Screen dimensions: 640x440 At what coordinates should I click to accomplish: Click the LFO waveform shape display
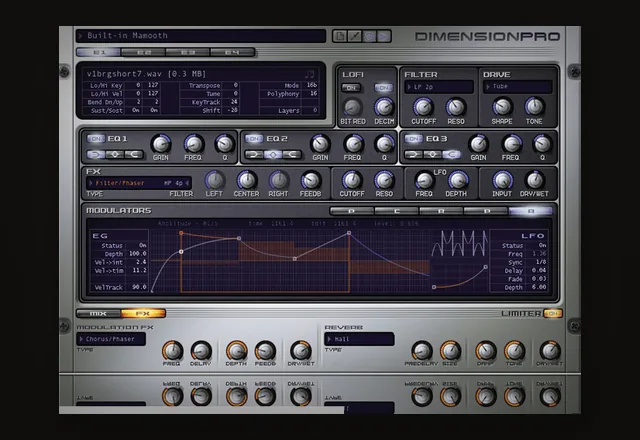click(459, 243)
